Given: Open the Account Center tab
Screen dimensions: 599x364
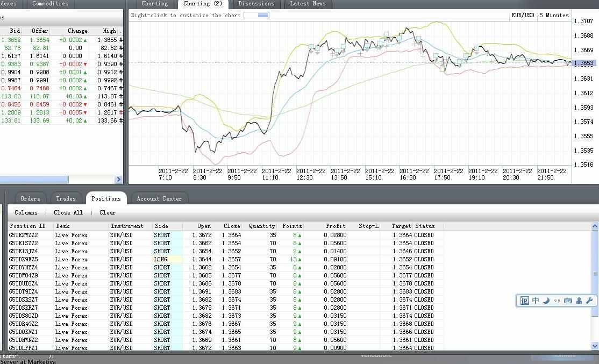Looking at the screenshot, I should click(x=159, y=199).
